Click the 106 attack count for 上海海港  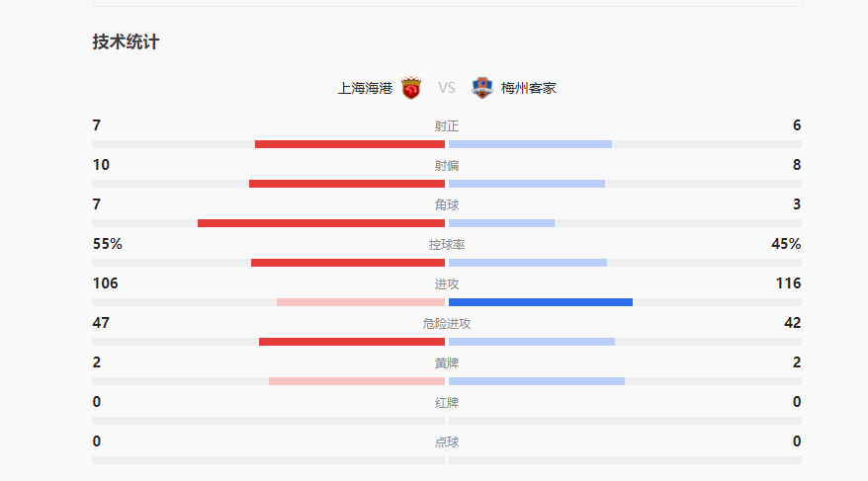tap(106, 283)
